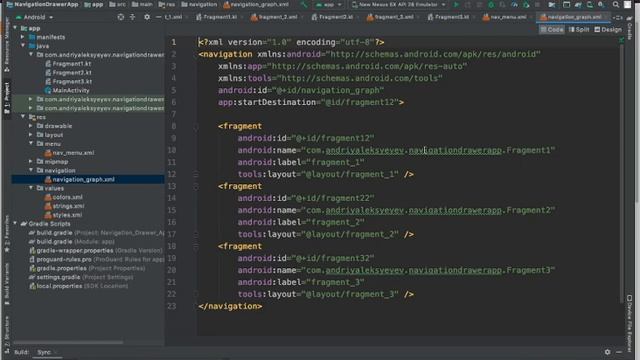Image resolution: width=640 pixels, height=360 pixels.
Task: Open the app run configuration dropdown
Action: tap(329, 4)
